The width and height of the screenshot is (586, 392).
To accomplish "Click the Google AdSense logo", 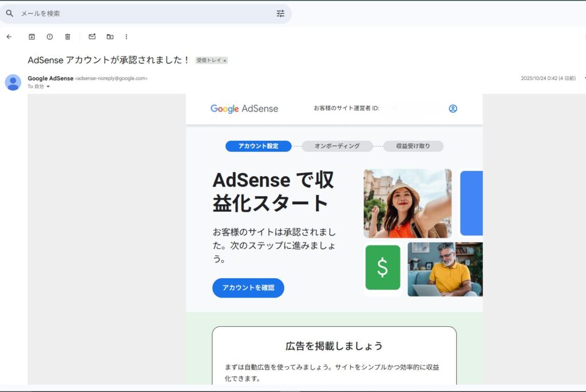I will coord(244,109).
